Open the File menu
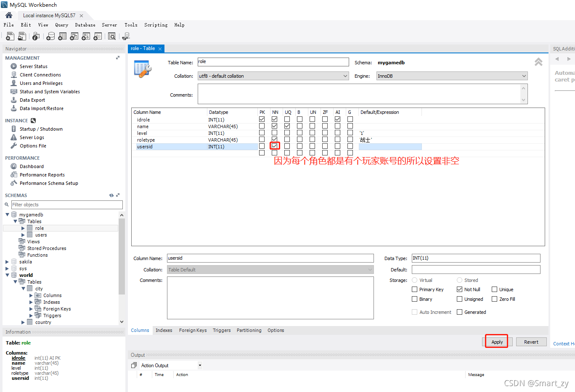Screen dimensions: 575x392 coord(9,25)
